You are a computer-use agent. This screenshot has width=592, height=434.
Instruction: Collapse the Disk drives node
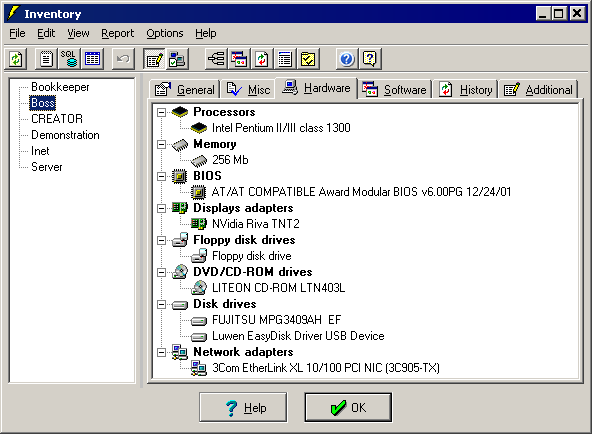pos(161,304)
